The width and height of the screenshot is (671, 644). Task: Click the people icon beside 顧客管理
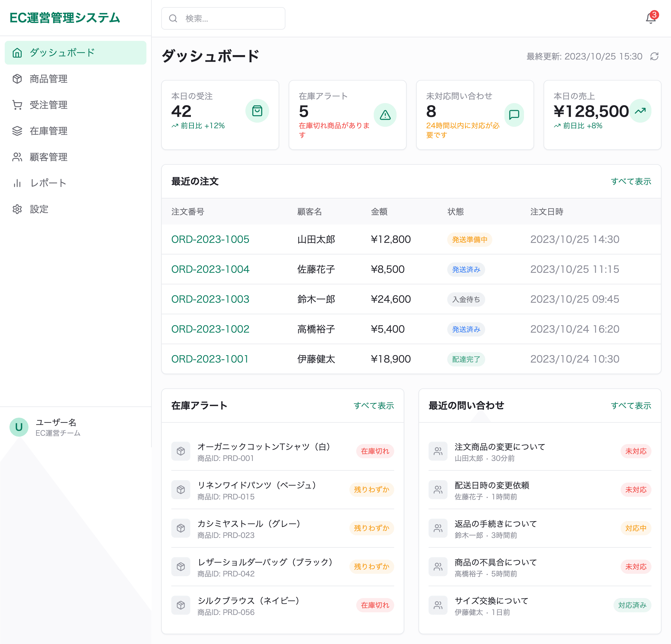click(17, 157)
